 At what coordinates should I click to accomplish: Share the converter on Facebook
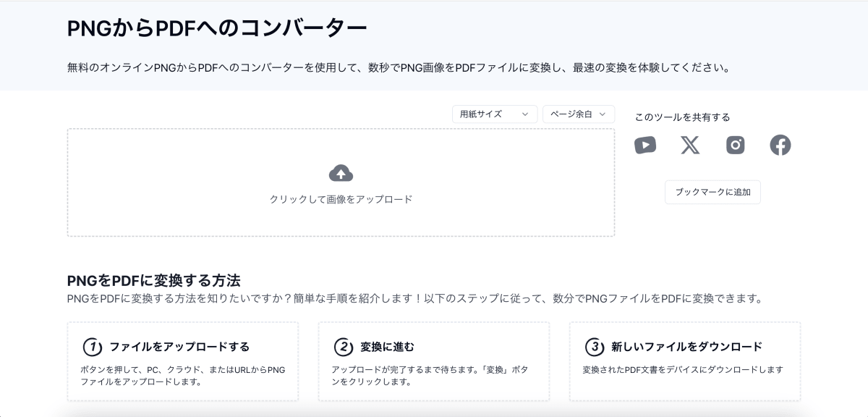(x=780, y=145)
